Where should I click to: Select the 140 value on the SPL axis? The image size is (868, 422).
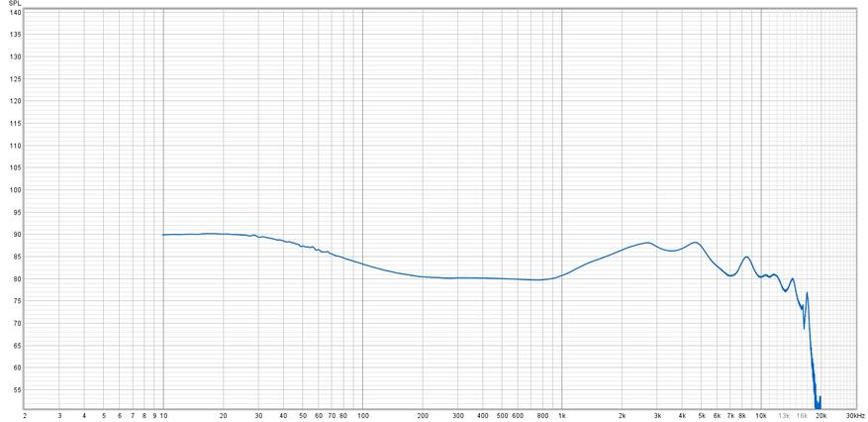pyautogui.click(x=15, y=12)
